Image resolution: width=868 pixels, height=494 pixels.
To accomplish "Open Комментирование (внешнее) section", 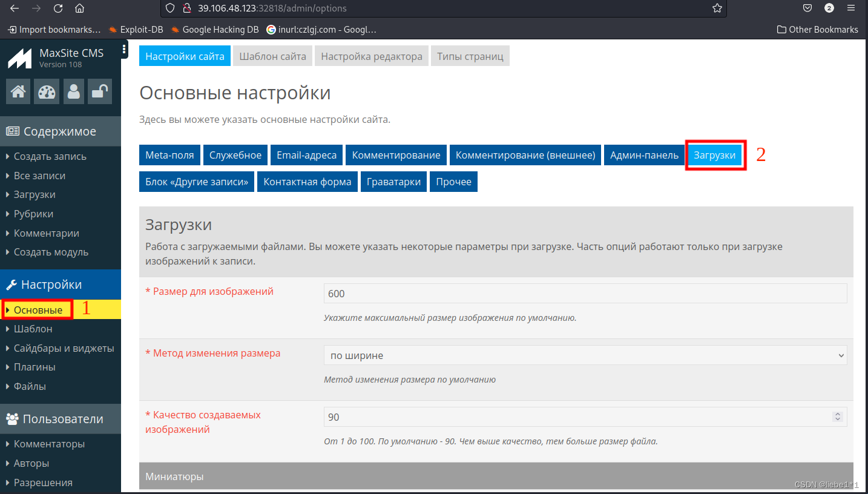I will click(x=525, y=155).
